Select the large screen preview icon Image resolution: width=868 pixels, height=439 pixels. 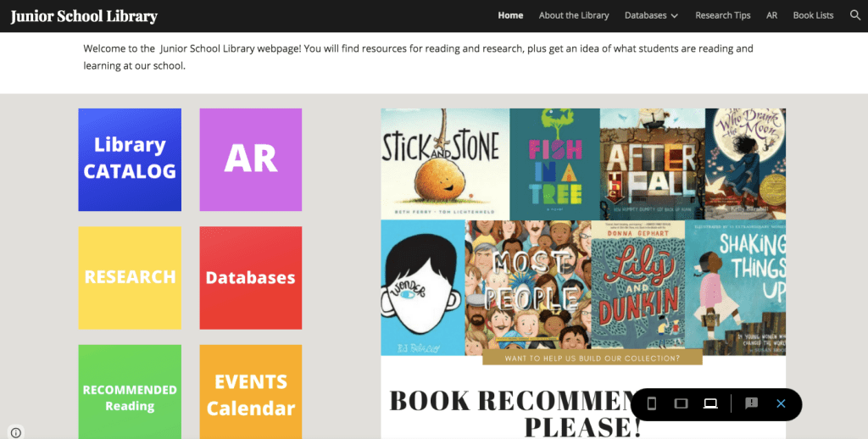tap(710, 403)
